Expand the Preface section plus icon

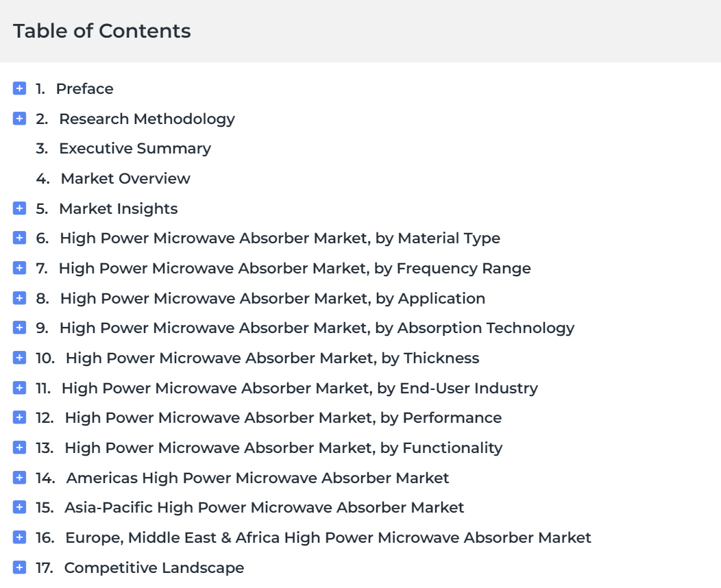click(x=19, y=88)
